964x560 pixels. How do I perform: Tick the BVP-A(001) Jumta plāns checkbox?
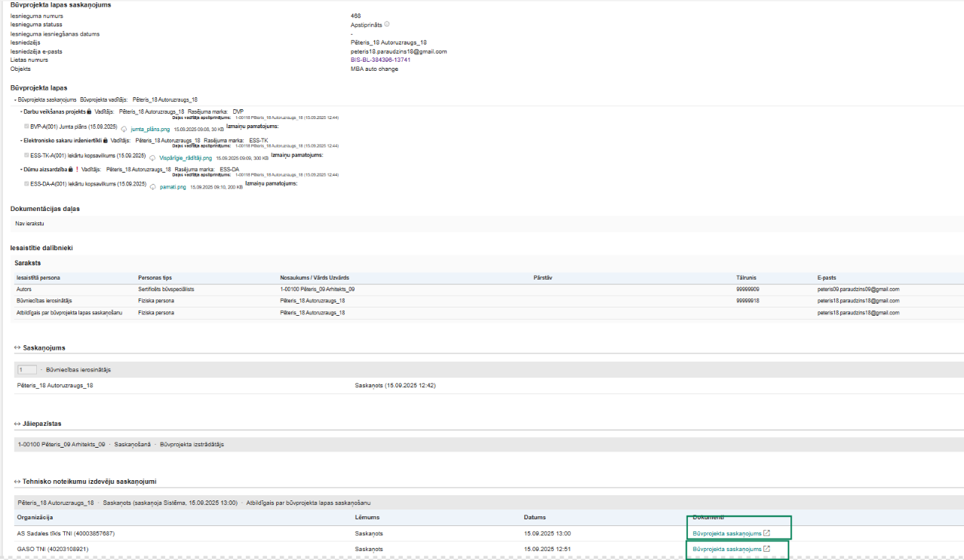[x=26, y=127]
